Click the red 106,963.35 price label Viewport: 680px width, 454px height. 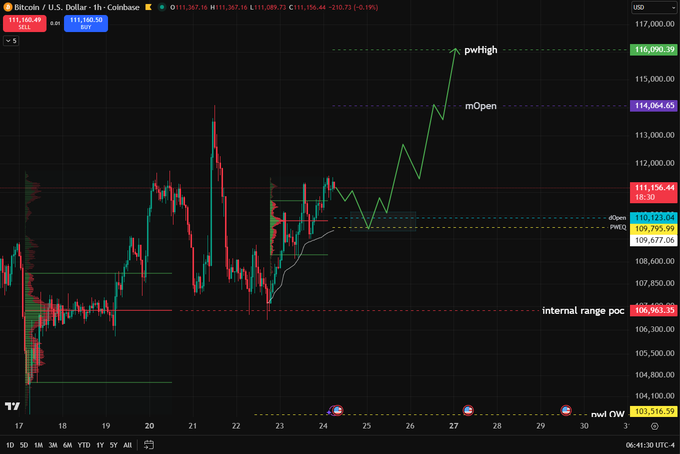coord(654,310)
